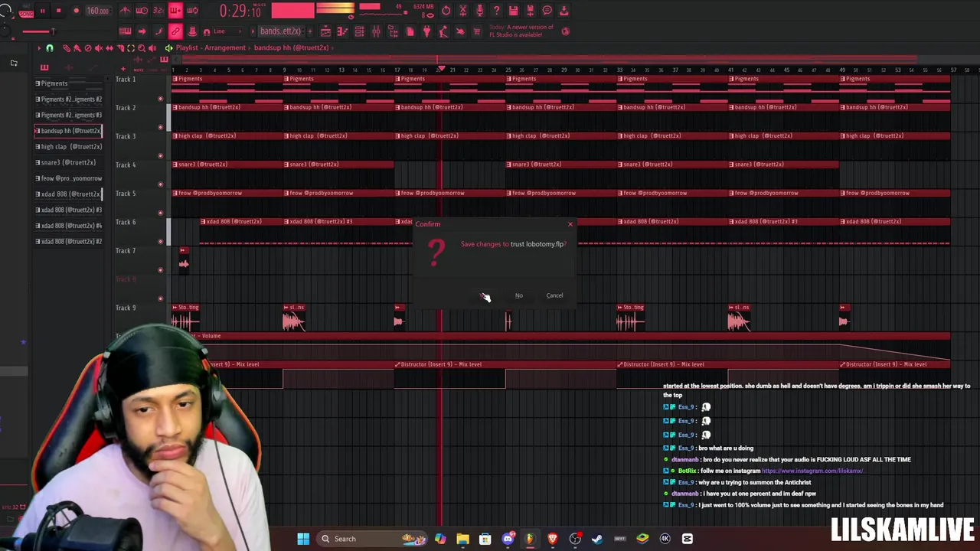Click Yes in the Confirm save dialog

484,295
